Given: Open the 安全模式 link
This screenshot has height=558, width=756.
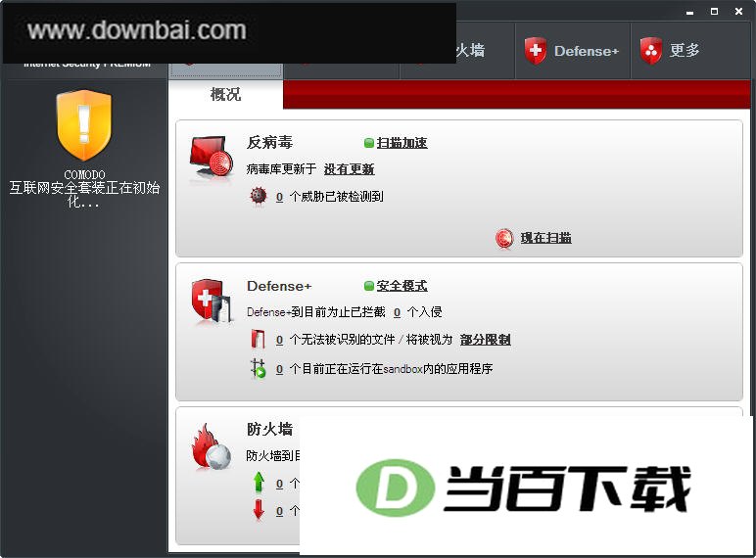Looking at the screenshot, I should click(x=402, y=286).
